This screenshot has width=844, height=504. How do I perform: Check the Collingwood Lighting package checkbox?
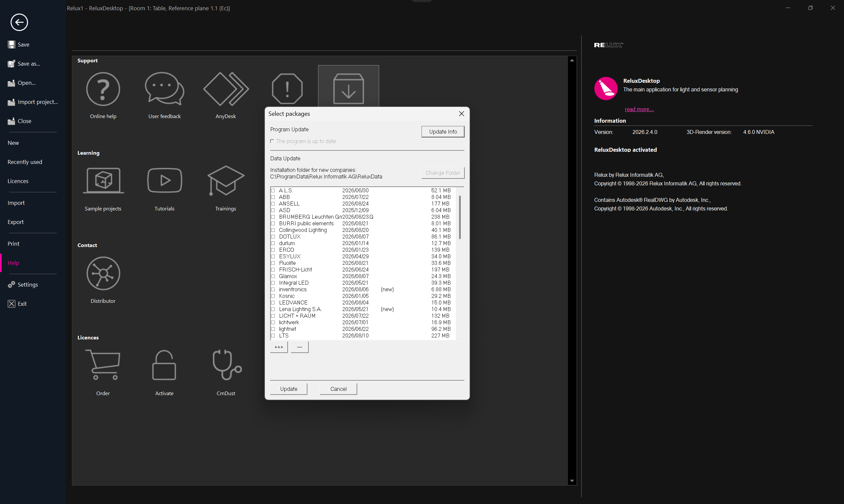[x=273, y=230]
